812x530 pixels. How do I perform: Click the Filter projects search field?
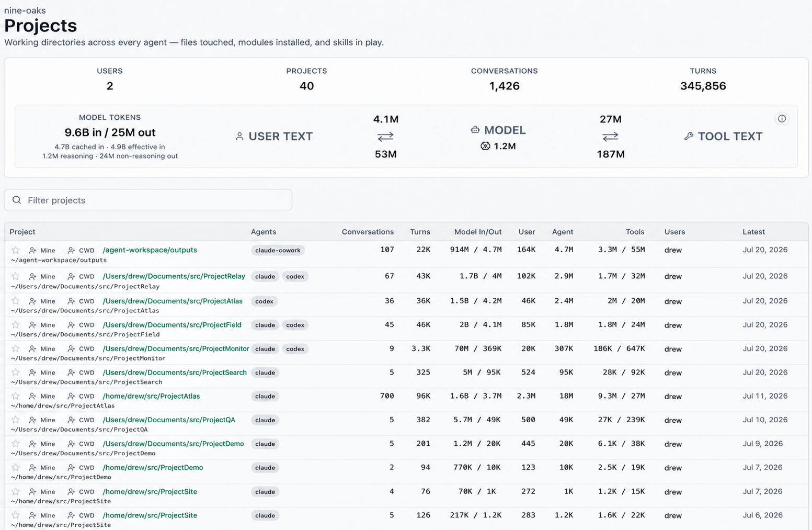click(x=148, y=200)
